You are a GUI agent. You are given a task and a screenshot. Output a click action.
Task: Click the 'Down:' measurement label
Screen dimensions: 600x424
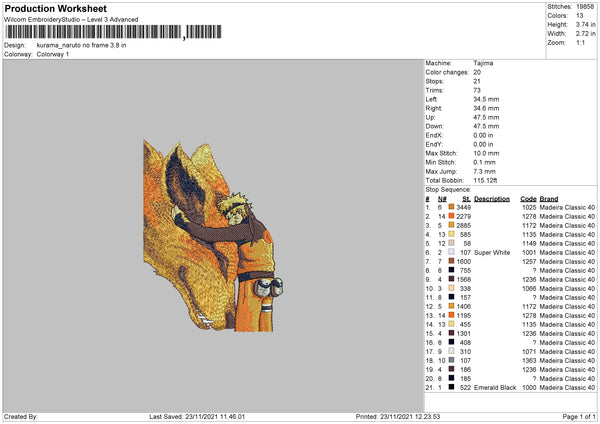[x=434, y=126]
